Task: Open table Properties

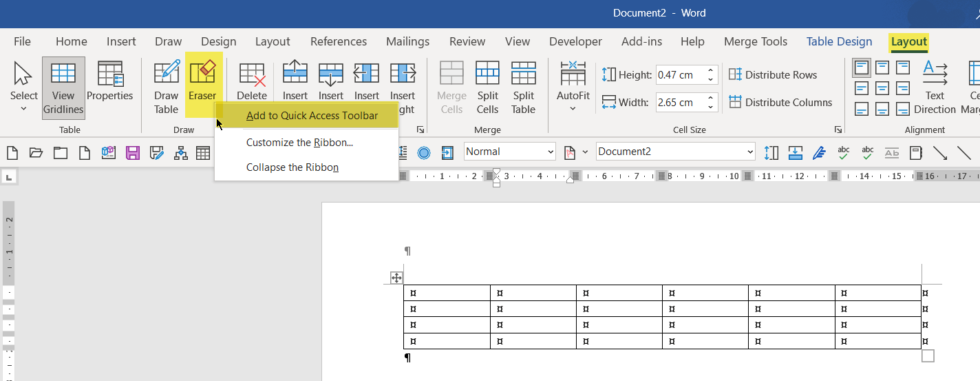Action: pyautogui.click(x=110, y=81)
